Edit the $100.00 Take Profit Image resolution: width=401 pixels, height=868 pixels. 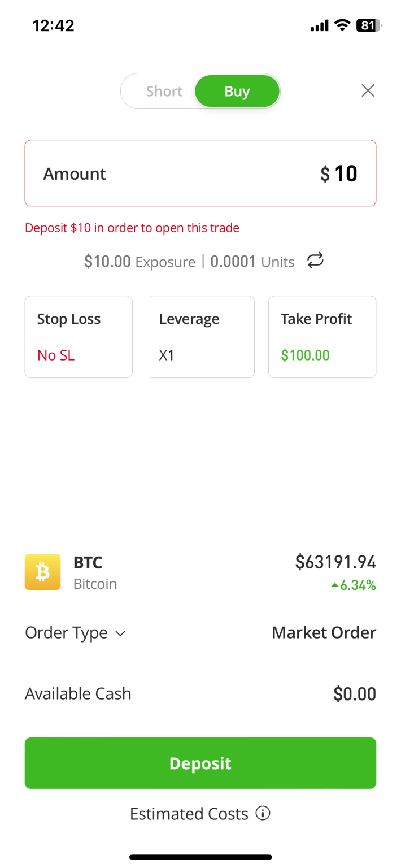322,336
